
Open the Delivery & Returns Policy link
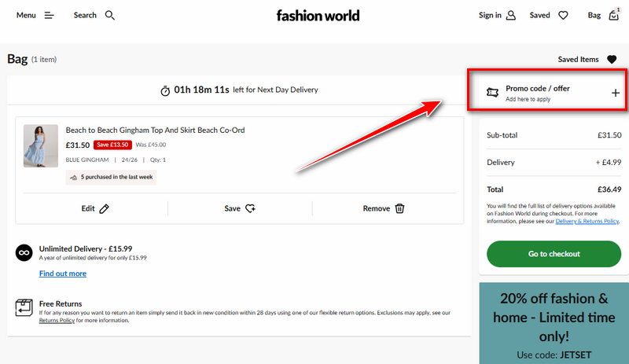coord(587,221)
